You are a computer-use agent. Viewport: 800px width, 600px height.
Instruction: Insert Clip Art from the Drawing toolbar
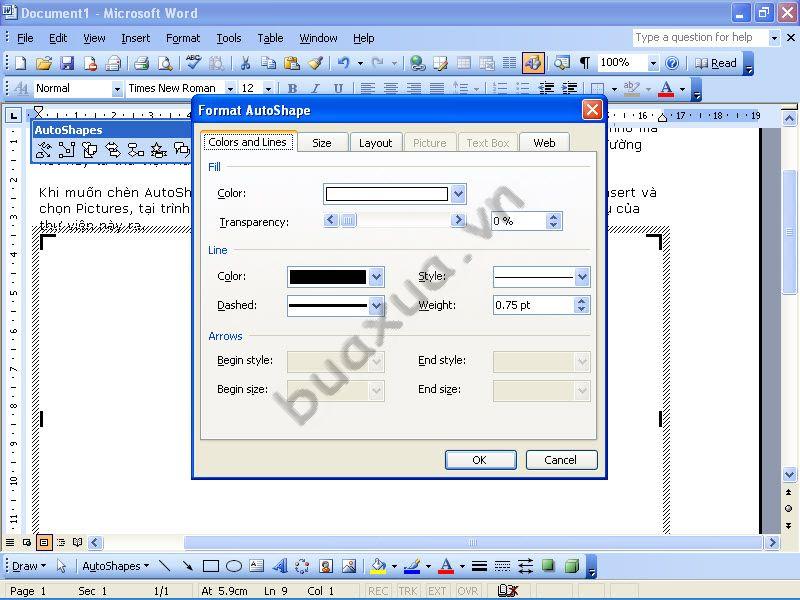click(x=326, y=566)
